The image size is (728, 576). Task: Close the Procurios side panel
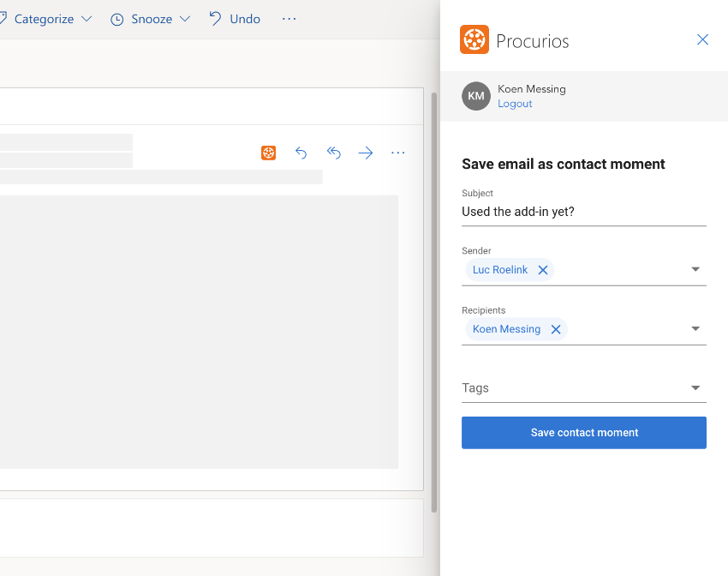tap(702, 40)
